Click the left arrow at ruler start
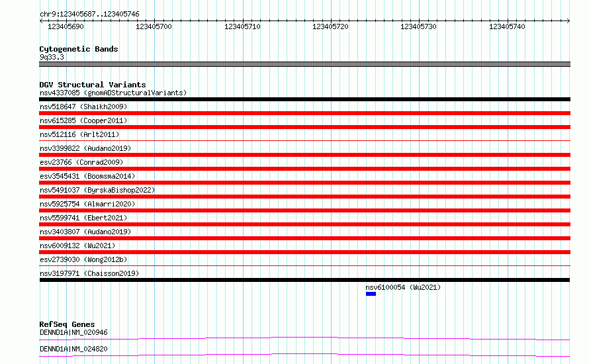The image size is (589, 364). click(x=41, y=21)
